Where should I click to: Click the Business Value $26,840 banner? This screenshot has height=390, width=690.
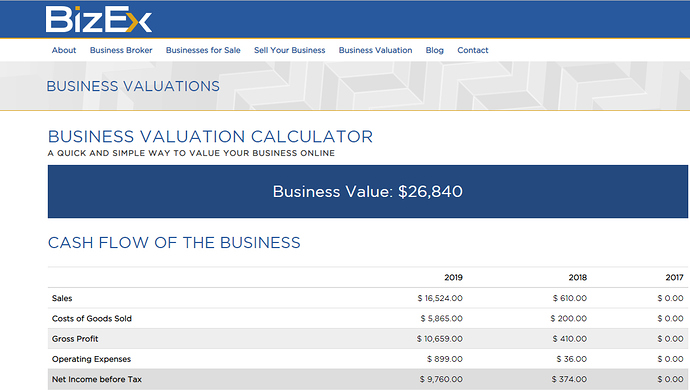(x=367, y=191)
